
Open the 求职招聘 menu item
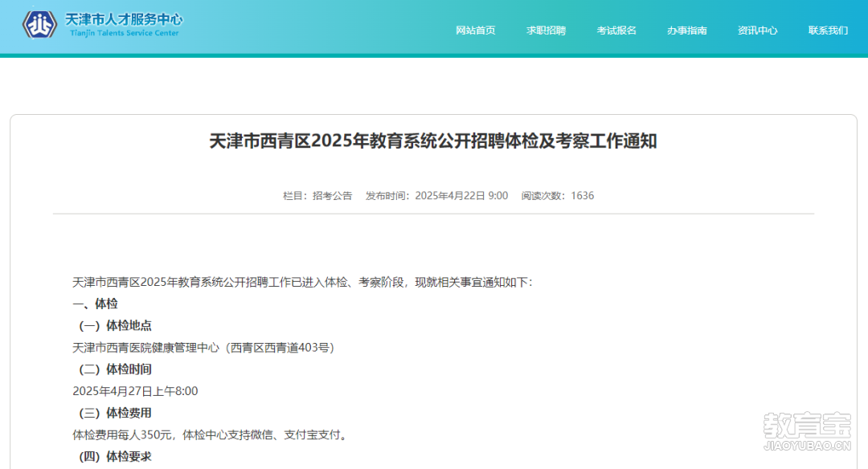[x=546, y=31]
